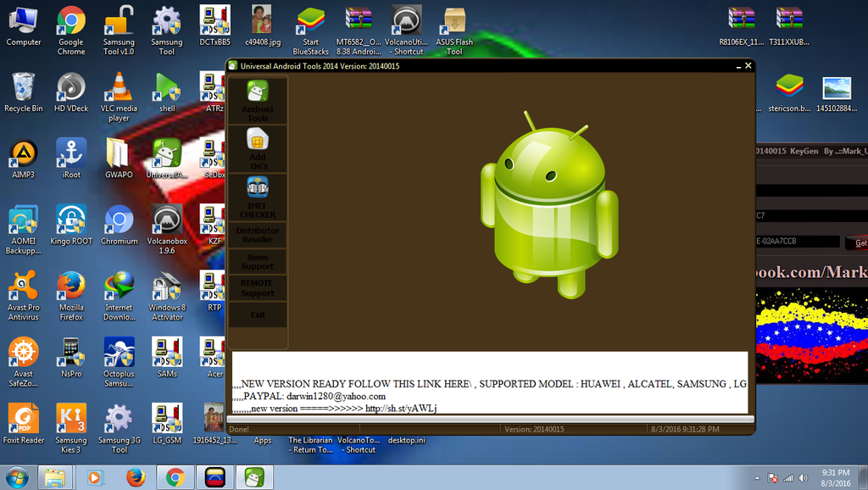Image resolution: width=868 pixels, height=490 pixels.
Task: Click the 'Version: 20140015' status entry
Action: (534, 429)
